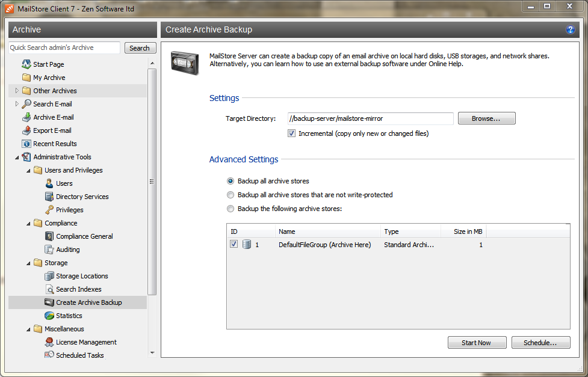Click the Statistics chart icon
The height and width of the screenshot is (377, 588).
(49, 316)
